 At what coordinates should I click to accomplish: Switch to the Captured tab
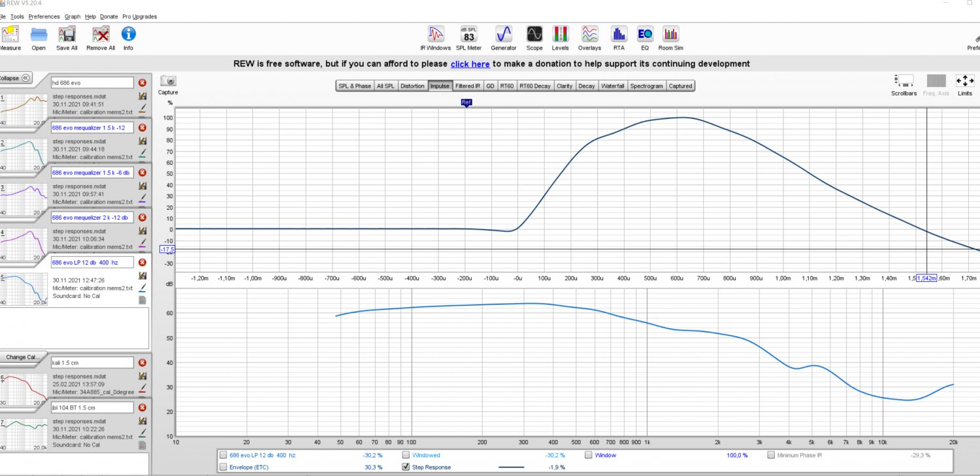pos(680,86)
